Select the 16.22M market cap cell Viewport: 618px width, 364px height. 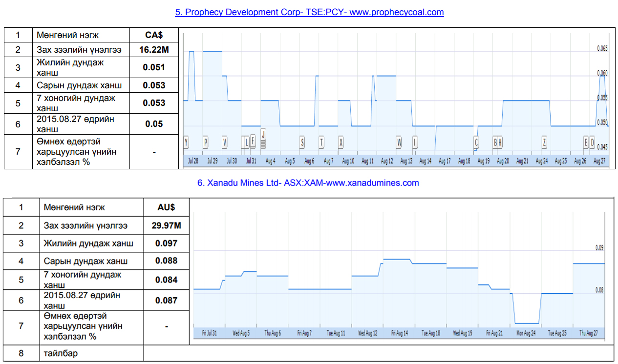[x=154, y=50]
